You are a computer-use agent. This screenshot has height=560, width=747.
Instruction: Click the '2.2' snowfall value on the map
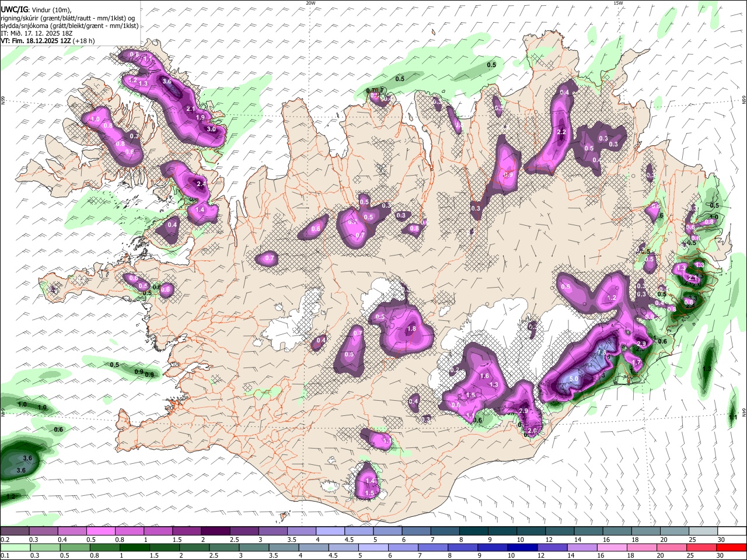pyautogui.click(x=561, y=132)
